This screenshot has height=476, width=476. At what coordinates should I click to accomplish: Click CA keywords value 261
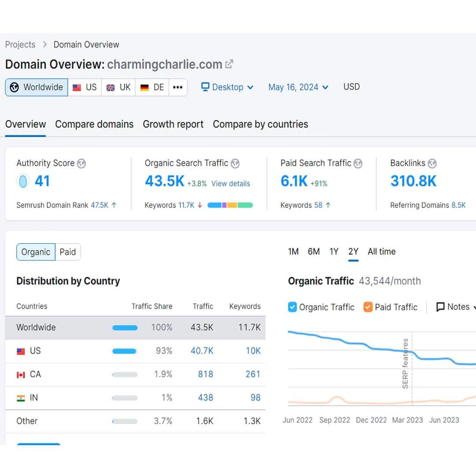(253, 374)
